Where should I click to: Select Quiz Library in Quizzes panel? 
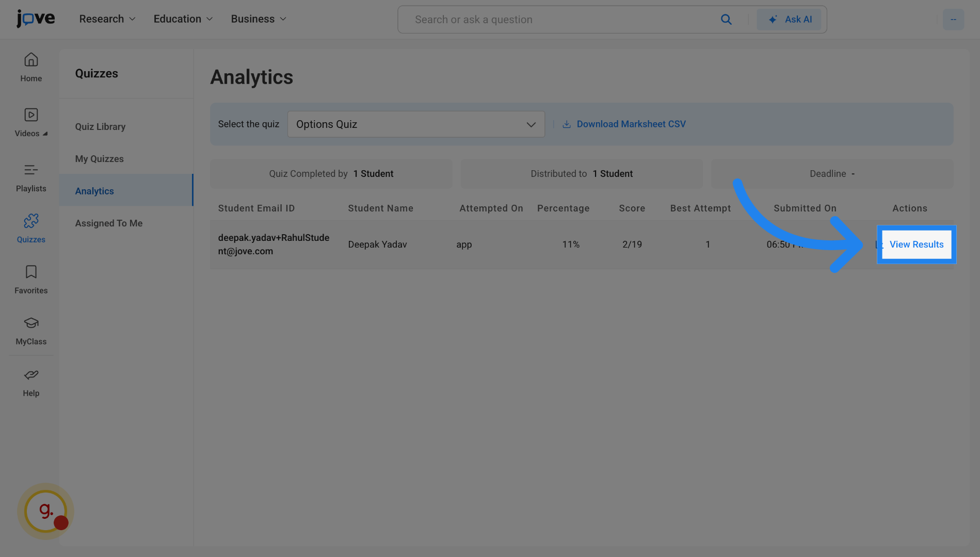(x=100, y=127)
